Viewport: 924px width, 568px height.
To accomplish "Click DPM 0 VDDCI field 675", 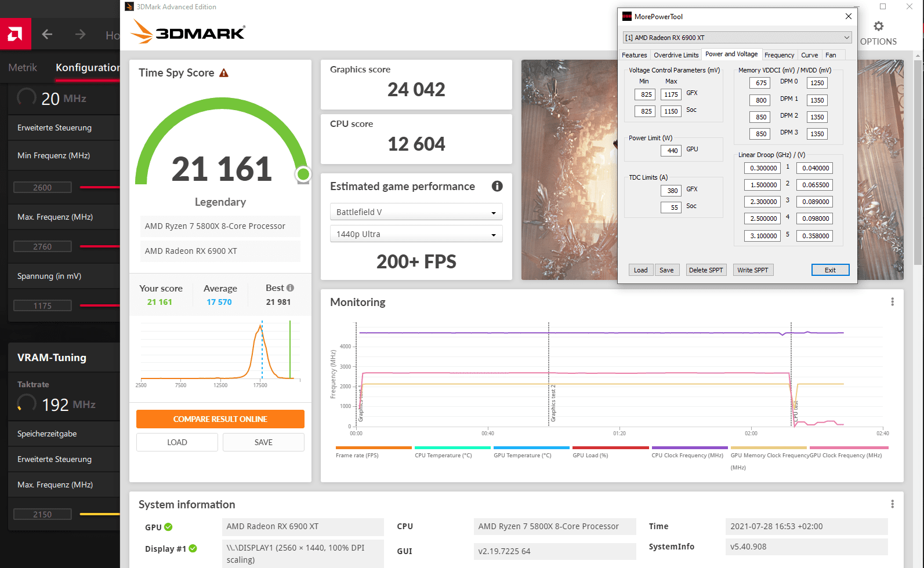I will point(760,83).
